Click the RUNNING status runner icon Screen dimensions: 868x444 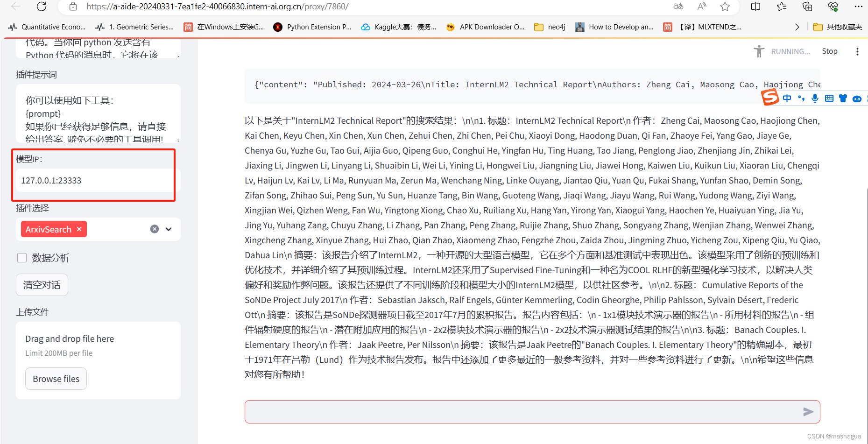[759, 51]
